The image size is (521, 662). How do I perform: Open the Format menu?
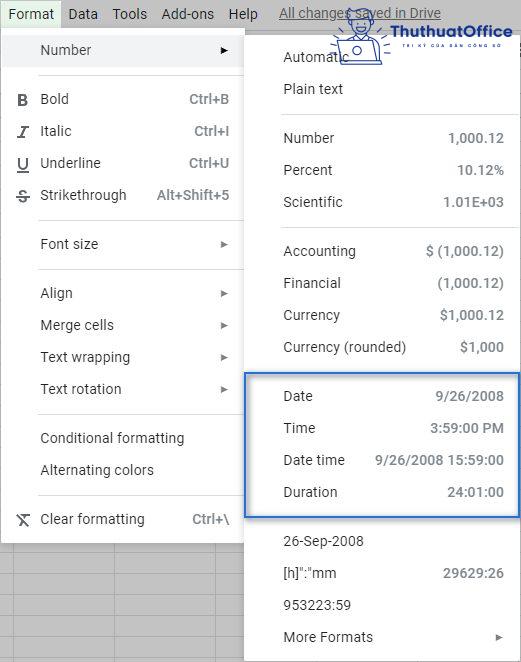[x=31, y=14]
